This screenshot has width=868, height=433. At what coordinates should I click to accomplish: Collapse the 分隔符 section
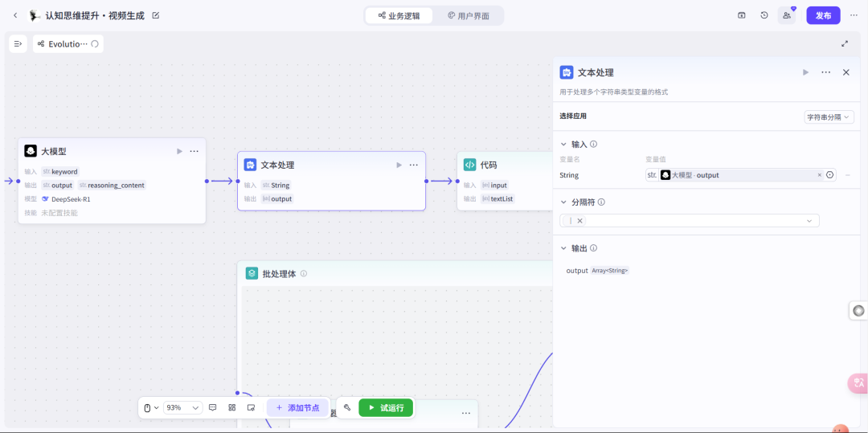click(563, 202)
